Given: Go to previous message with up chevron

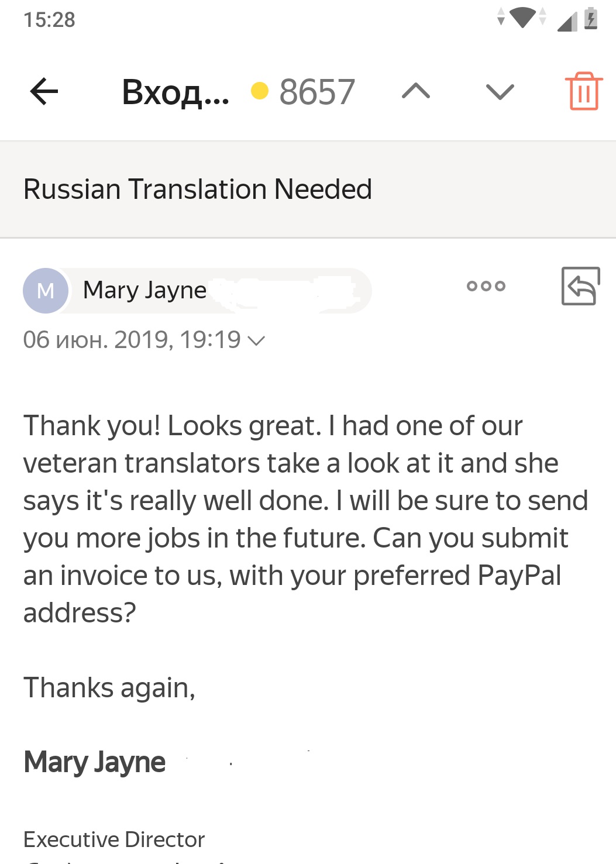Looking at the screenshot, I should pyautogui.click(x=416, y=91).
